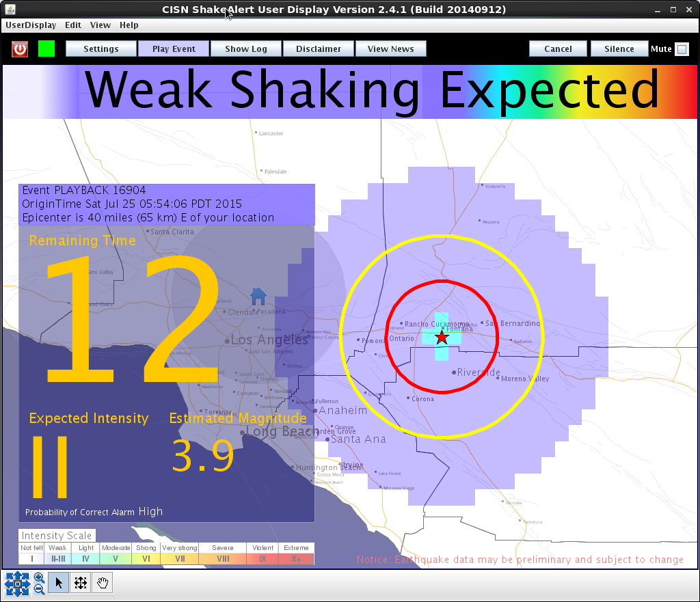Click Corona label on map
This screenshot has height=602, width=700.
(422, 399)
